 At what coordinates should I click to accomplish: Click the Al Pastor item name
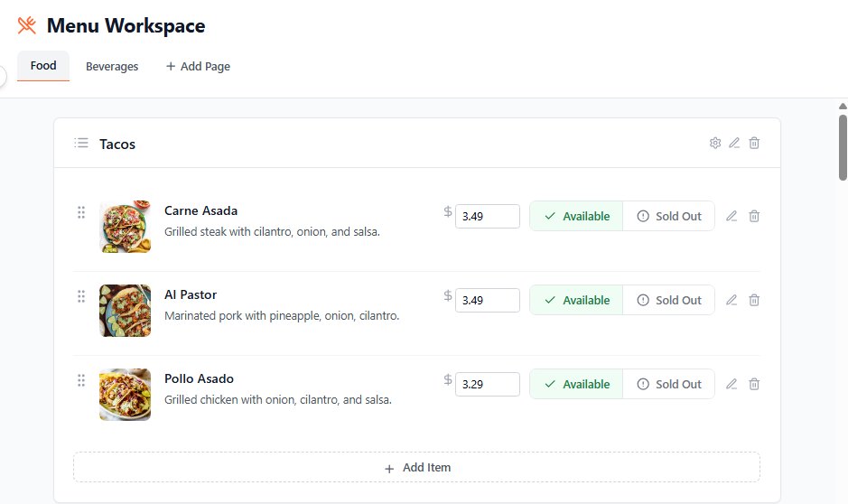tap(191, 294)
